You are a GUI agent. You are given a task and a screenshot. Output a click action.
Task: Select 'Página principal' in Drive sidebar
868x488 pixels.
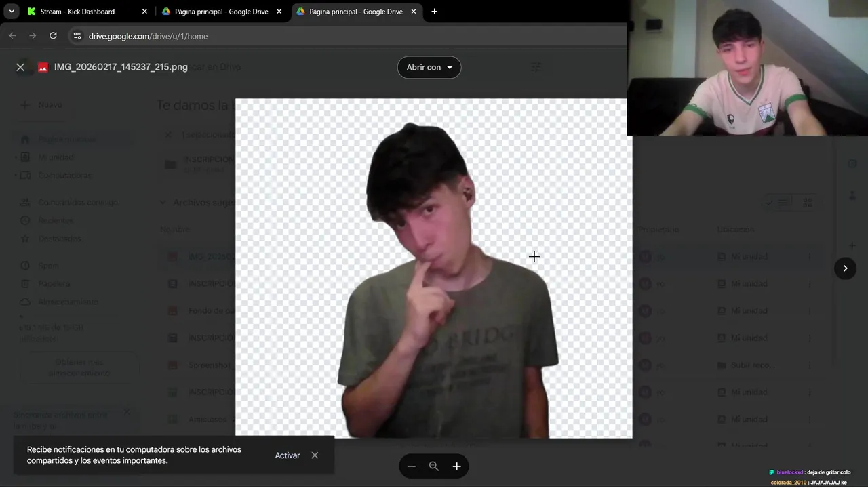click(x=73, y=139)
